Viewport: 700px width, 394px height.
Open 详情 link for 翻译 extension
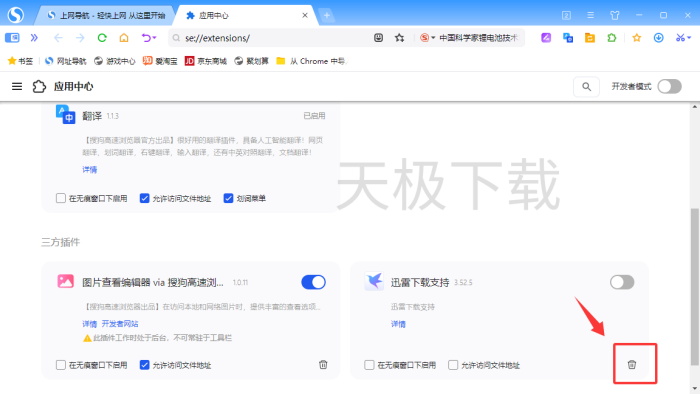(x=90, y=170)
